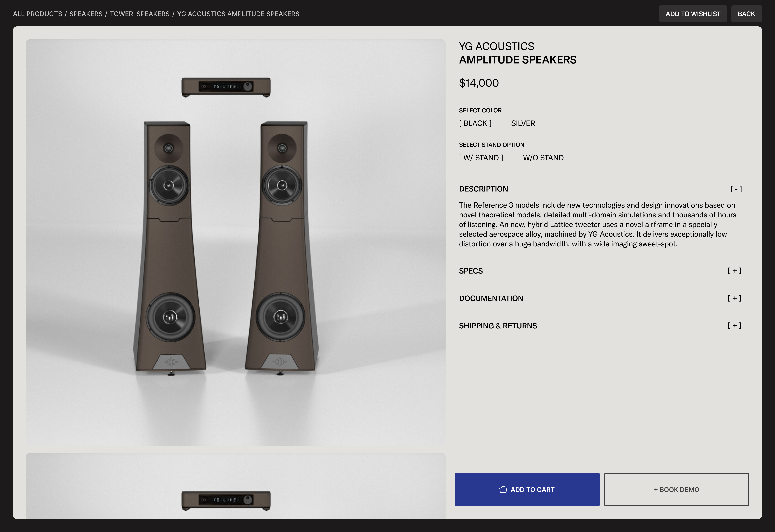775x532 pixels.
Task: Click the Add to Cart button
Action: pyautogui.click(x=527, y=489)
